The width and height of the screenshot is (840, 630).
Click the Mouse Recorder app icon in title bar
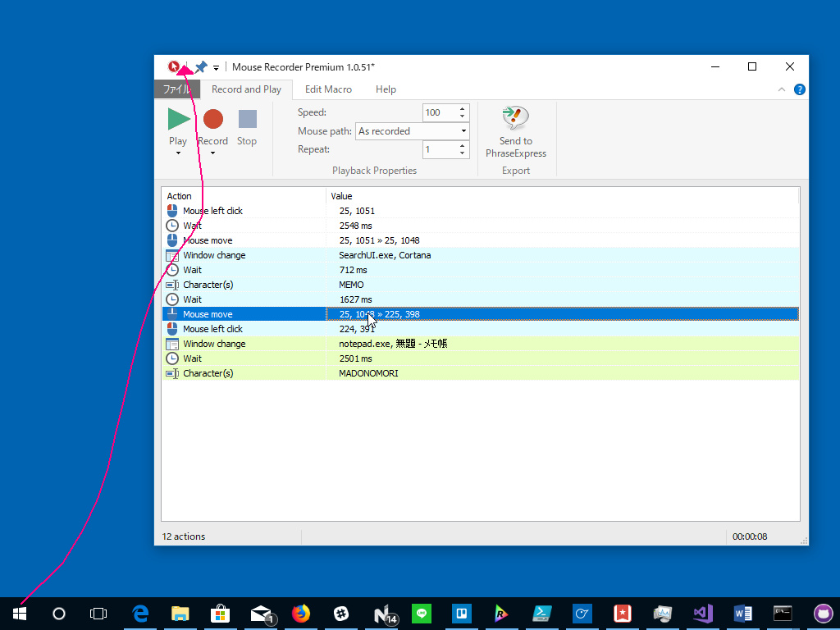coord(174,67)
